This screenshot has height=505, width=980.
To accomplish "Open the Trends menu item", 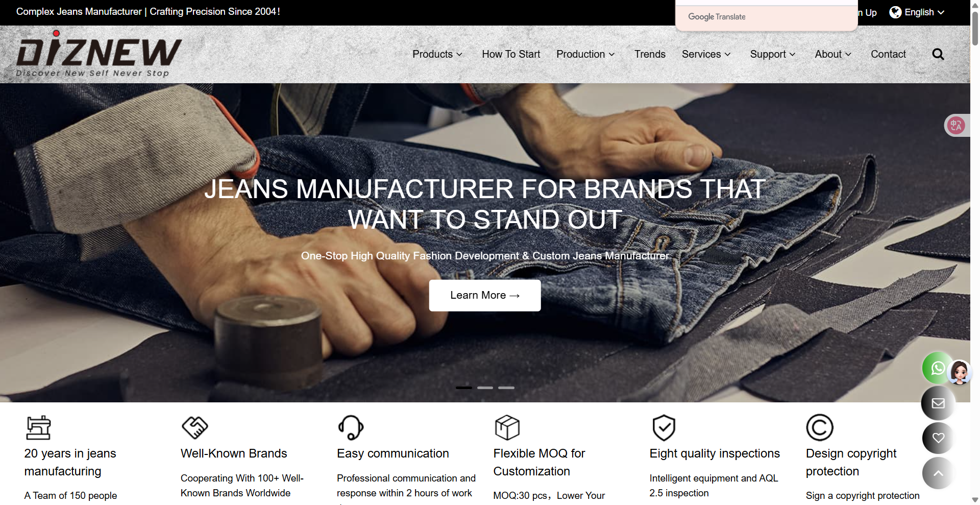I will pos(650,54).
